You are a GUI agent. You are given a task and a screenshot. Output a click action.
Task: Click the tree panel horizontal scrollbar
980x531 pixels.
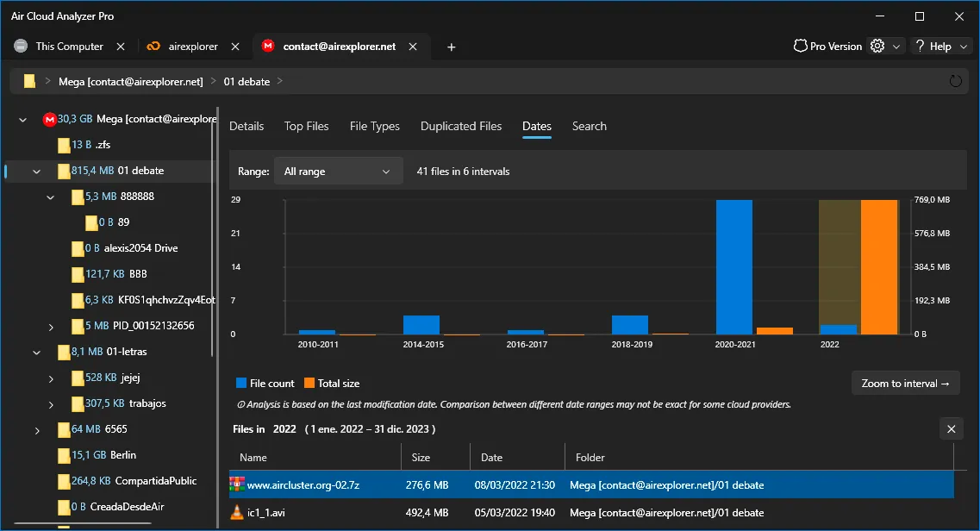pos(83,523)
